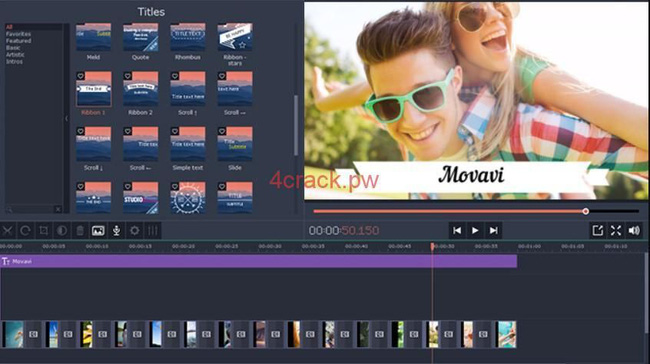
Task: Open the color adjustments icon
Action: (x=62, y=231)
